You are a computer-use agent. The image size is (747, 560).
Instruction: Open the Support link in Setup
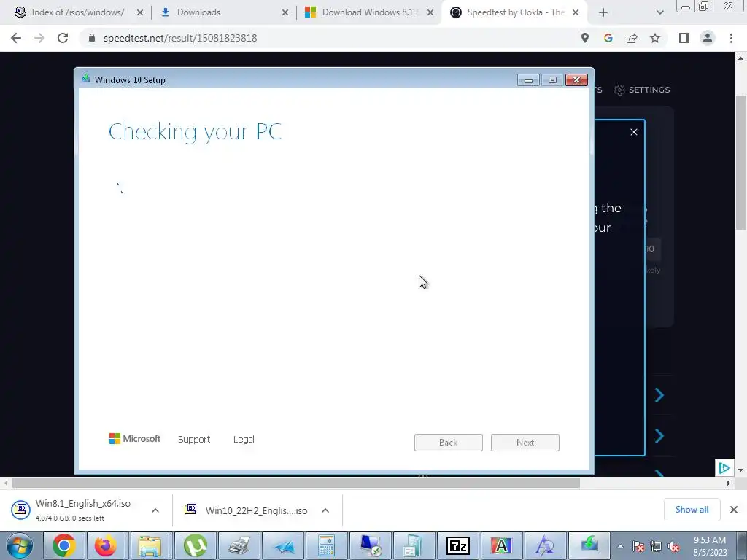click(x=194, y=439)
